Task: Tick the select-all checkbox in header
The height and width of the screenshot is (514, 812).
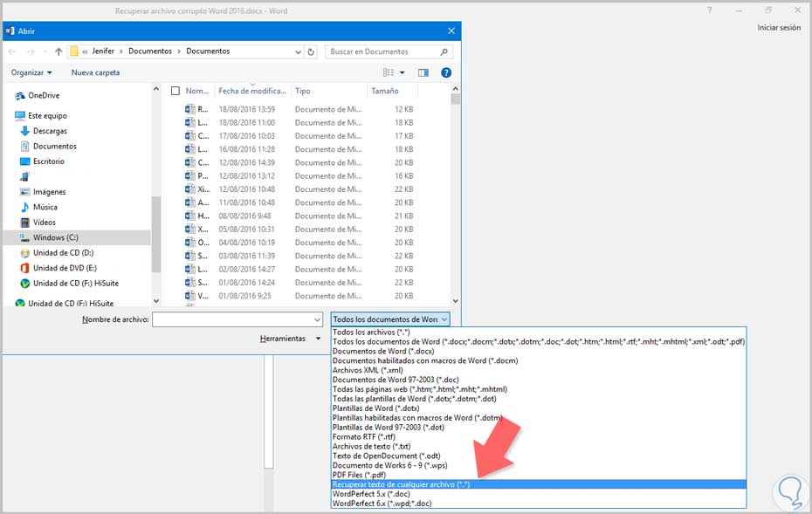Action: [x=175, y=91]
